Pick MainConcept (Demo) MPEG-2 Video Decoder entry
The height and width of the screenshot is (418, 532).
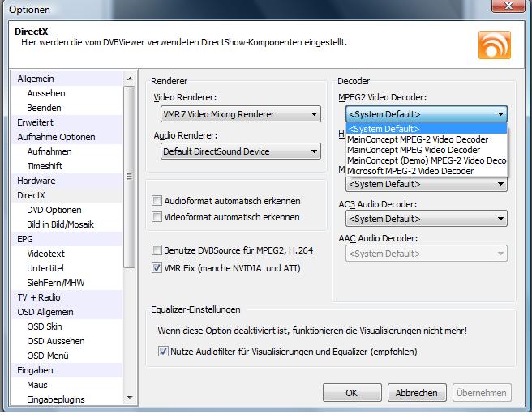coord(426,160)
